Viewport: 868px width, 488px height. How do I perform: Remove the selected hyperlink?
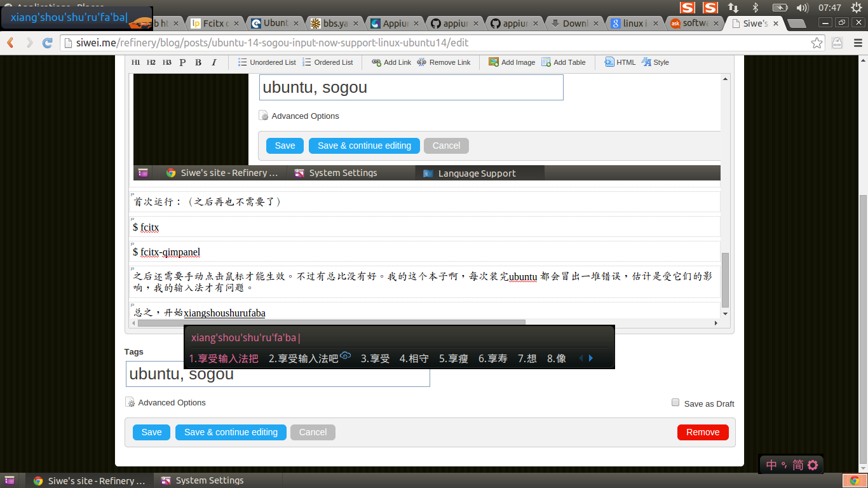444,62
